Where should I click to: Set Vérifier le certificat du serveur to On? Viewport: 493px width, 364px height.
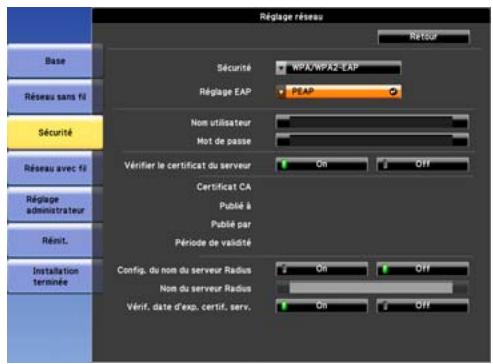[322, 164]
